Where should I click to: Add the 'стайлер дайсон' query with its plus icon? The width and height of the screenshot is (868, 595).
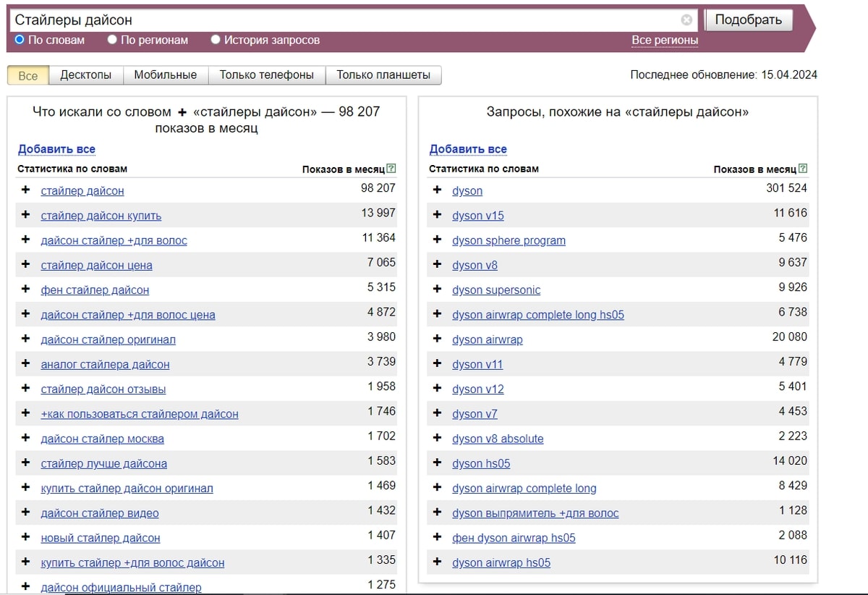[26, 190]
